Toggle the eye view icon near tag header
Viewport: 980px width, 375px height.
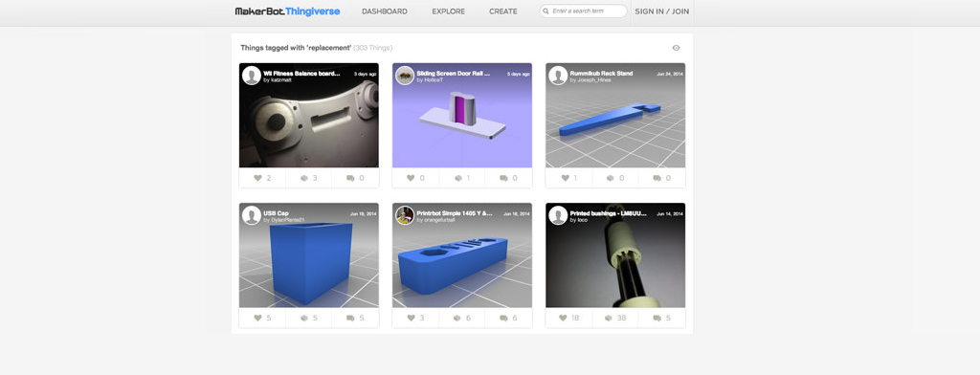click(x=676, y=48)
